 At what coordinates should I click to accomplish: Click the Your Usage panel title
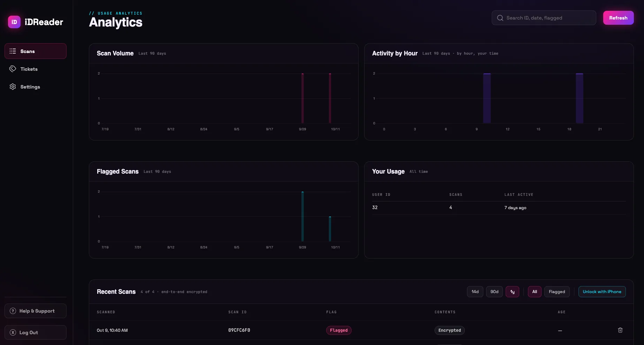tap(388, 171)
